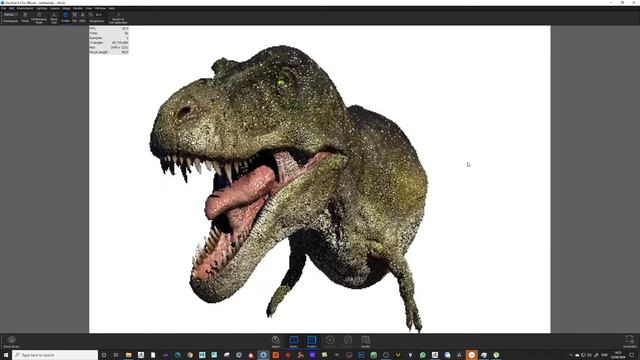This screenshot has height=360, width=640.
Task: Select the Dolly camera tool
Action: pyautogui.click(x=82, y=17)
